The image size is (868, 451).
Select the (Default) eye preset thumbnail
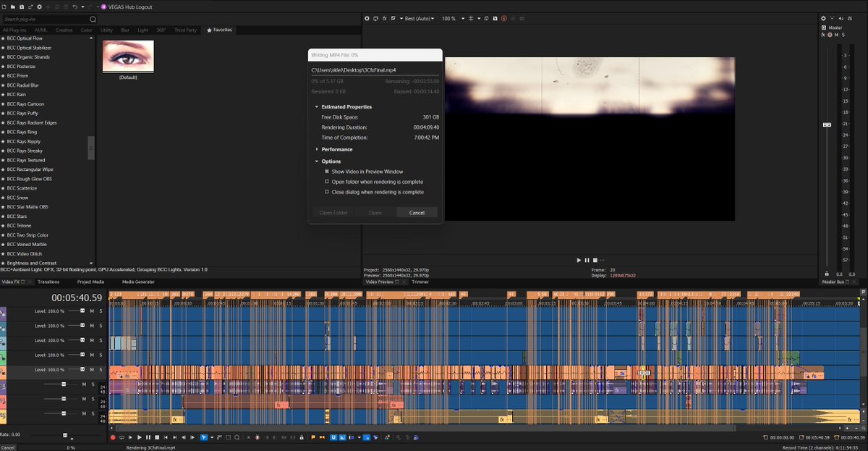click(128, 56)
